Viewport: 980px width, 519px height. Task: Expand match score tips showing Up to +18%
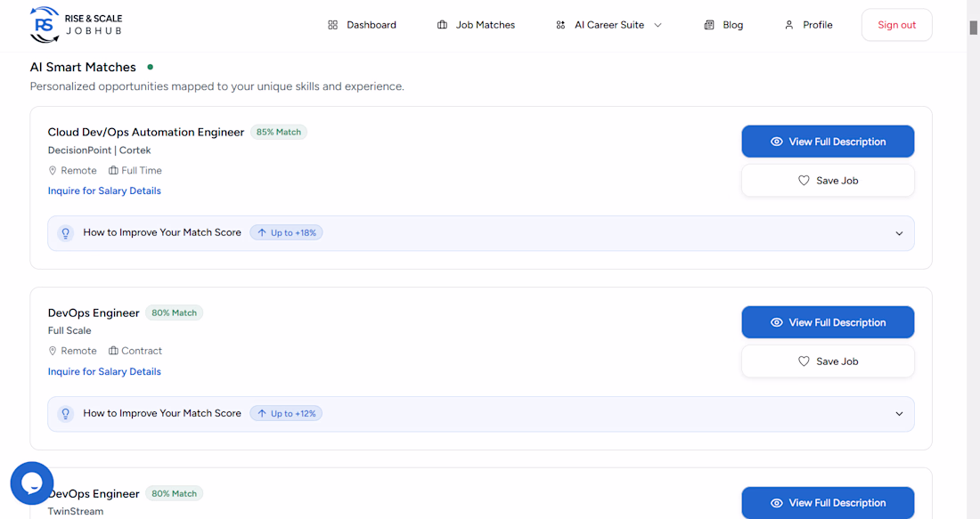coord(480,233)
